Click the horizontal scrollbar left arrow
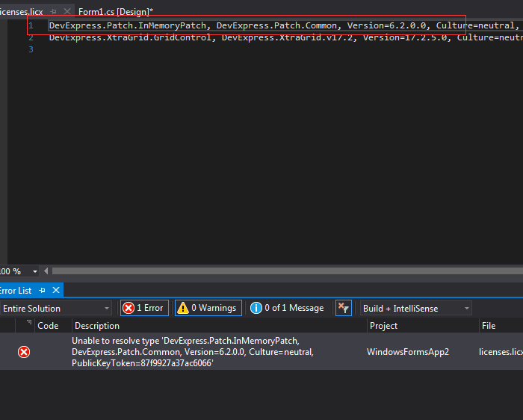The width and height of the screenshot is (523, 420). [x=46, y=271]
